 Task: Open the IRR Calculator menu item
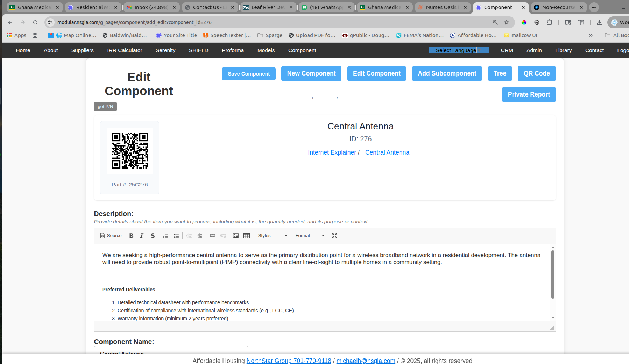[125, 50]
